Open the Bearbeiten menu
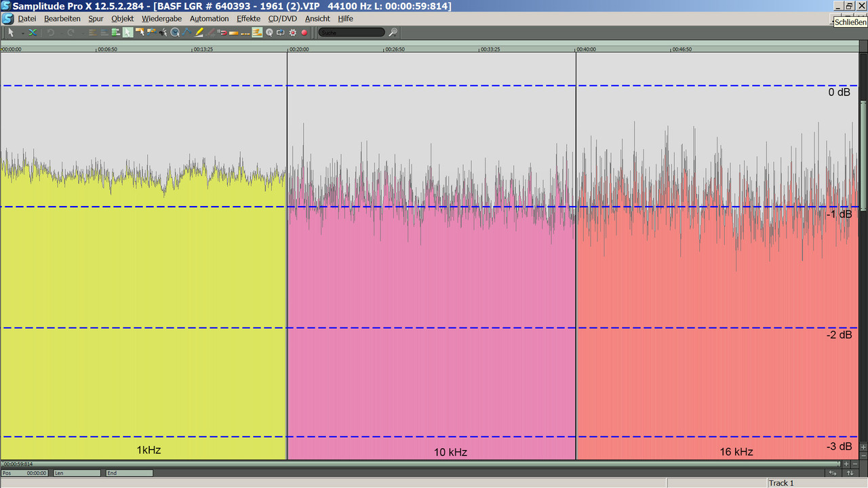The width and height of the screenshot is (868, 488). tap(62, 18)
